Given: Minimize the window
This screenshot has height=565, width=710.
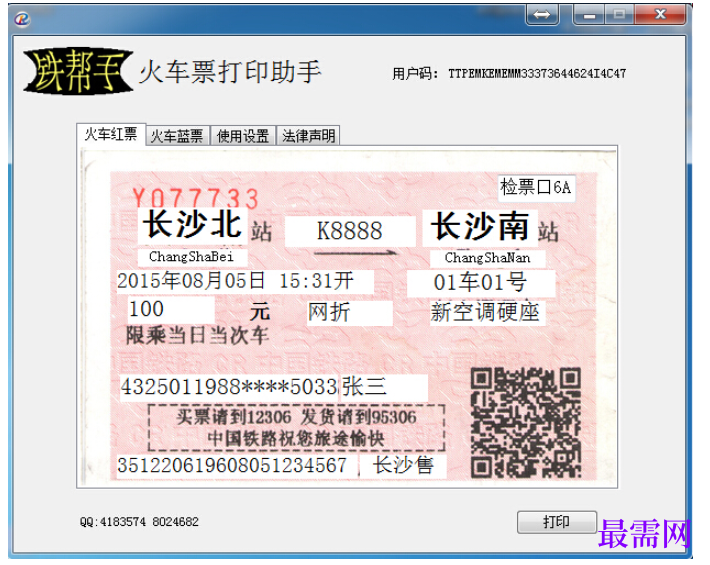Looking at the screenshot, I should point(589,15).
